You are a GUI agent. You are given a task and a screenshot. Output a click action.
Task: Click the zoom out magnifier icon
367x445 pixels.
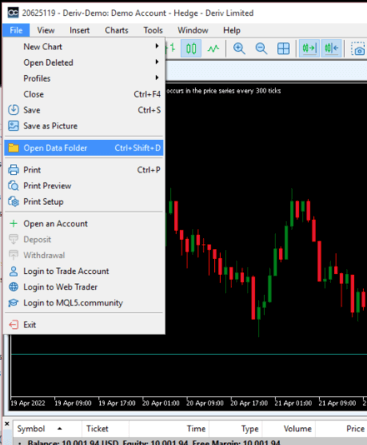[261, 49]
